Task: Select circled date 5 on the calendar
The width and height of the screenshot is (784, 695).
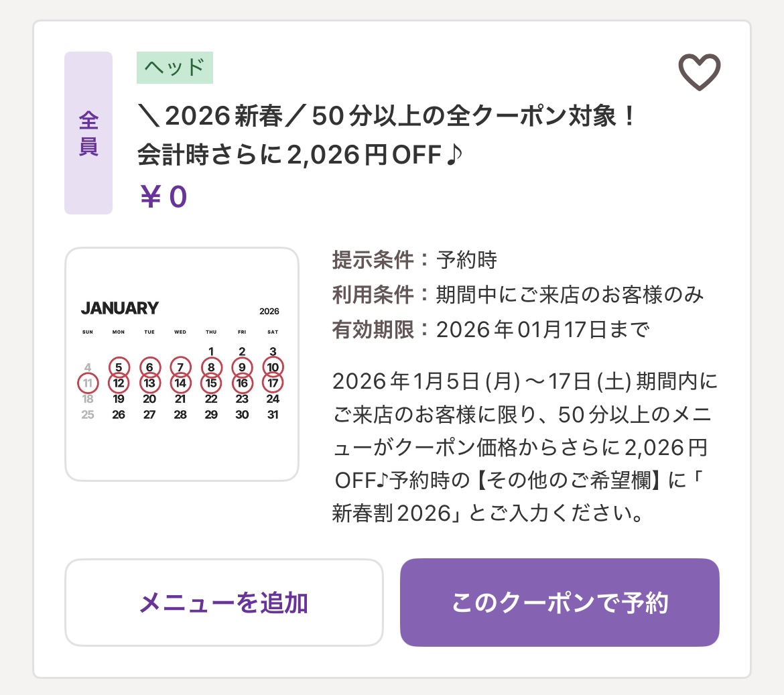Action: [x=119, y=367]
